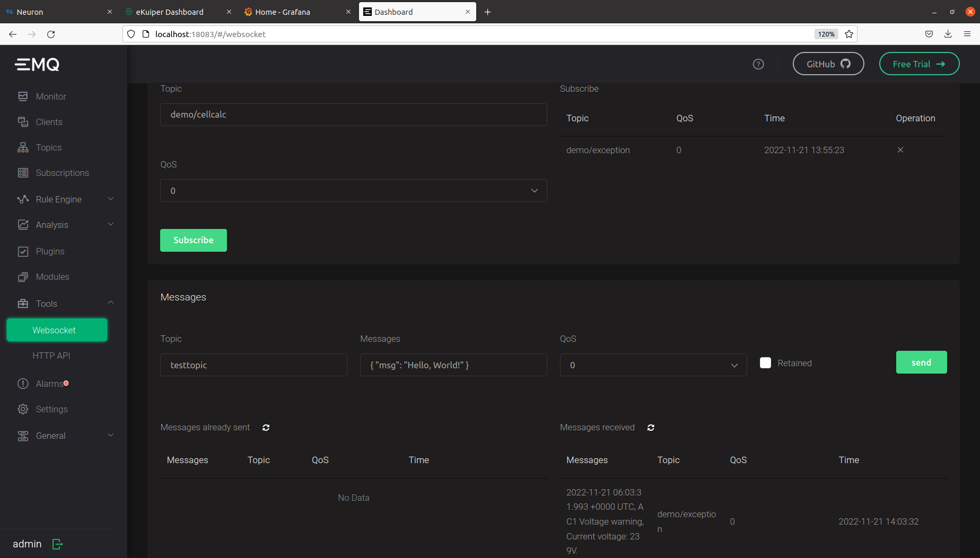The image size is (980, 558).
Task: Expand the Analysis menu
Action: [x=111, y=224]
